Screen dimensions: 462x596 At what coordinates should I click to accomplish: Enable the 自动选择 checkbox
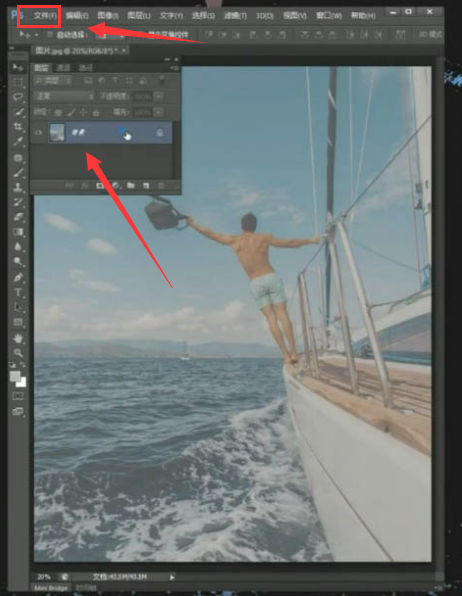50,35
